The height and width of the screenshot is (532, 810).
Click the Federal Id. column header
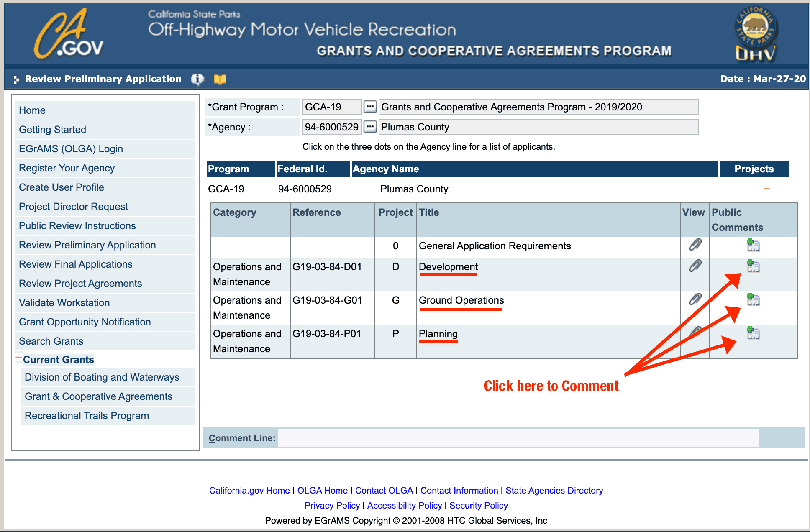(313, 169)
